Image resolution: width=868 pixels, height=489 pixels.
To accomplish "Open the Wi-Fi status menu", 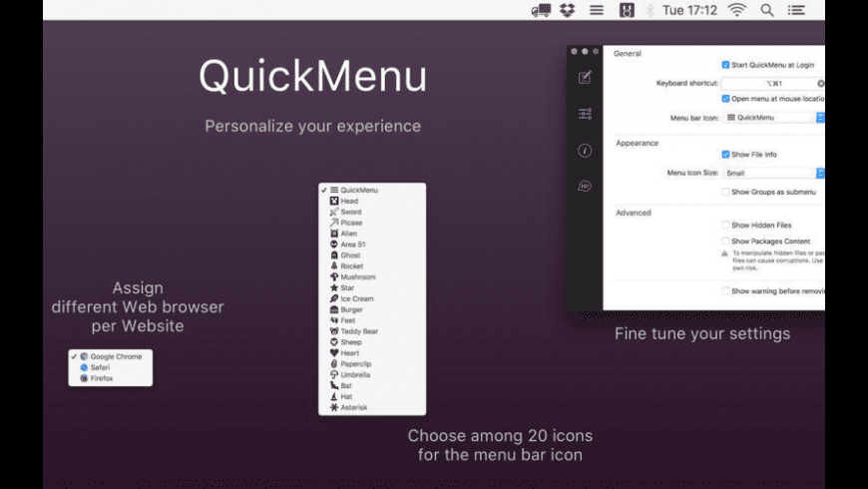I will [737, 10].
